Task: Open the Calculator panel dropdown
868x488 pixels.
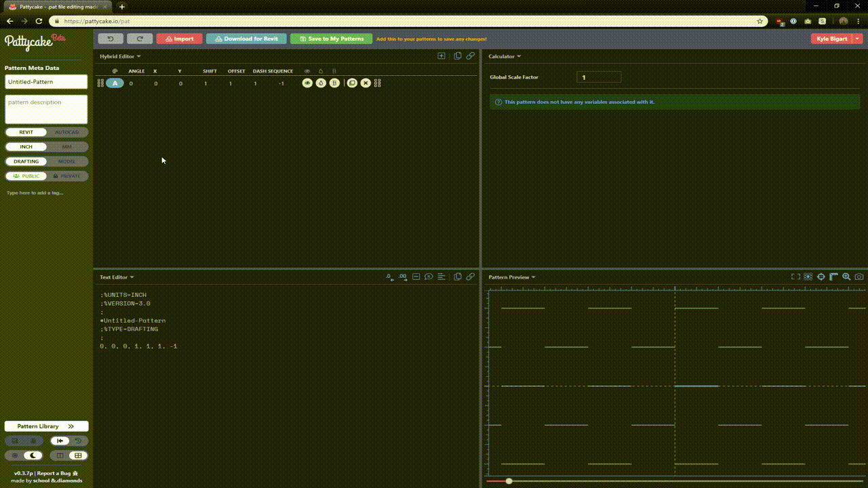Action: point(505,56)
